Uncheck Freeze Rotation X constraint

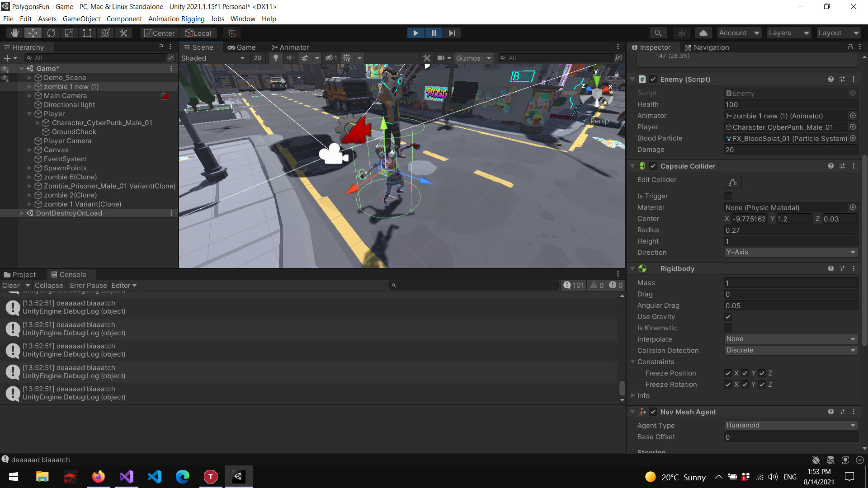coord(727,385)
